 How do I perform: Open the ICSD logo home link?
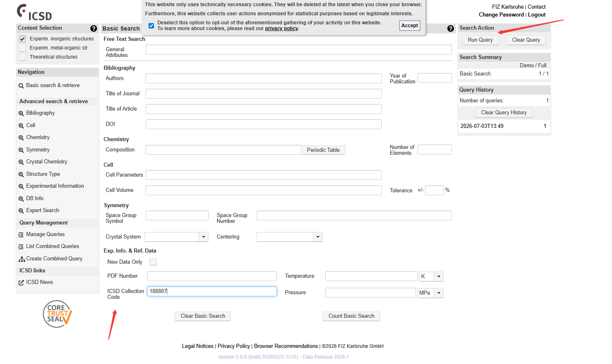pyautogui.click(x=34, y=12)
